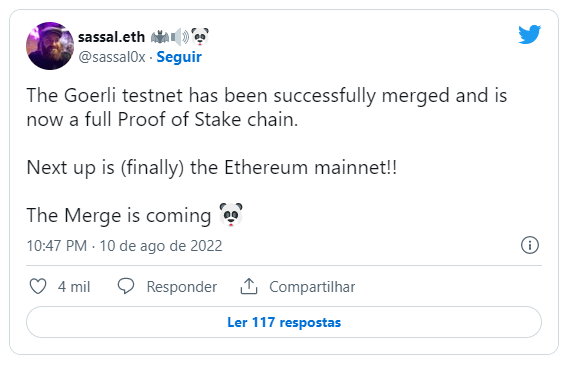571x366 pixels.
Task: Click the 4 mil likes count
Action: pos(74,287)
